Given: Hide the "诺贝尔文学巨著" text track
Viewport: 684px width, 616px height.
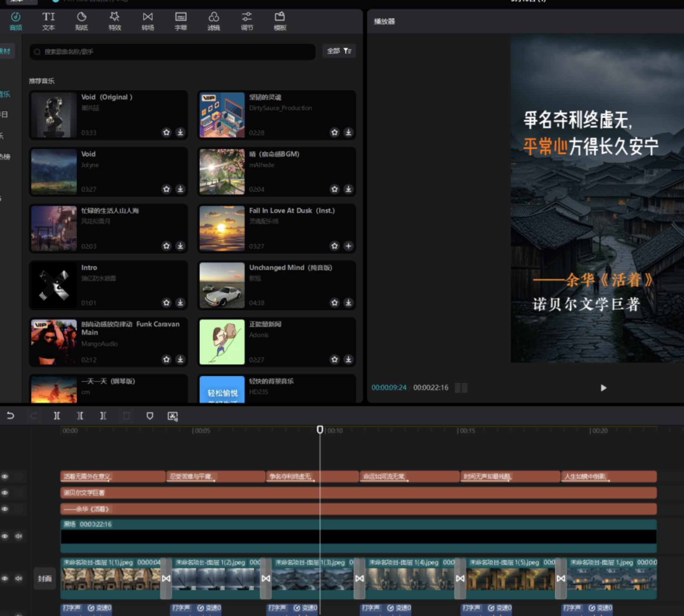Looking at the screenshot, I should coord(5,493).
